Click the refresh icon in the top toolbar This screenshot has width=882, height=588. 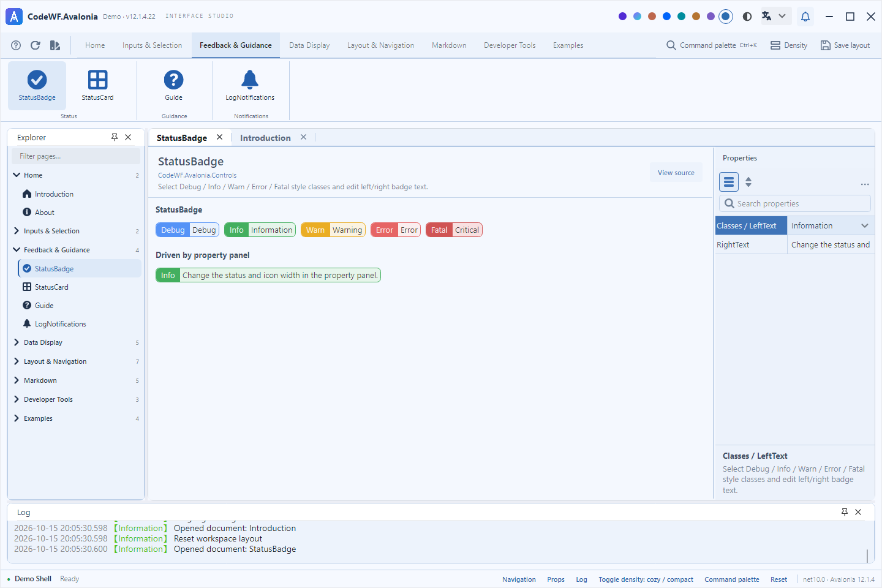coord(36,45)
